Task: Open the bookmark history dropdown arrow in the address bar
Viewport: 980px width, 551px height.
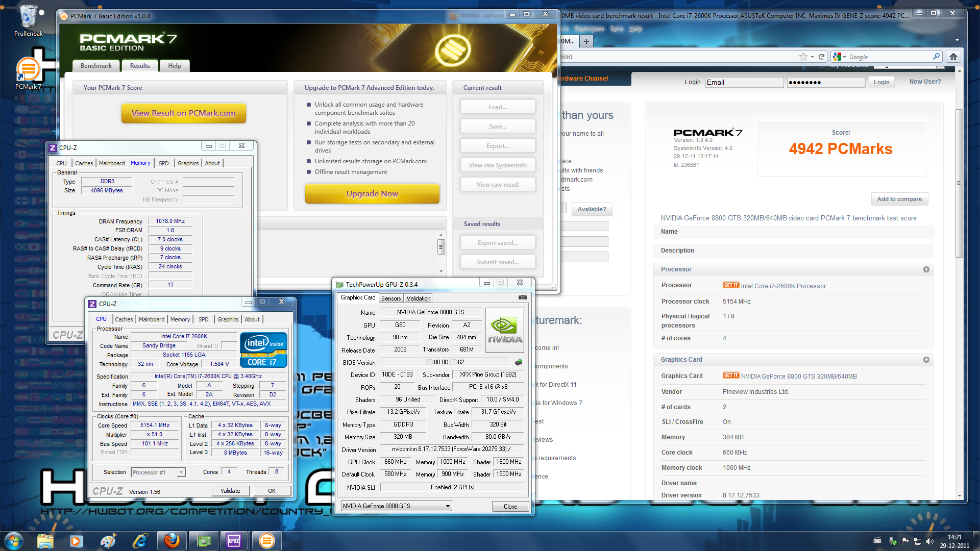Action: point(812,57)
